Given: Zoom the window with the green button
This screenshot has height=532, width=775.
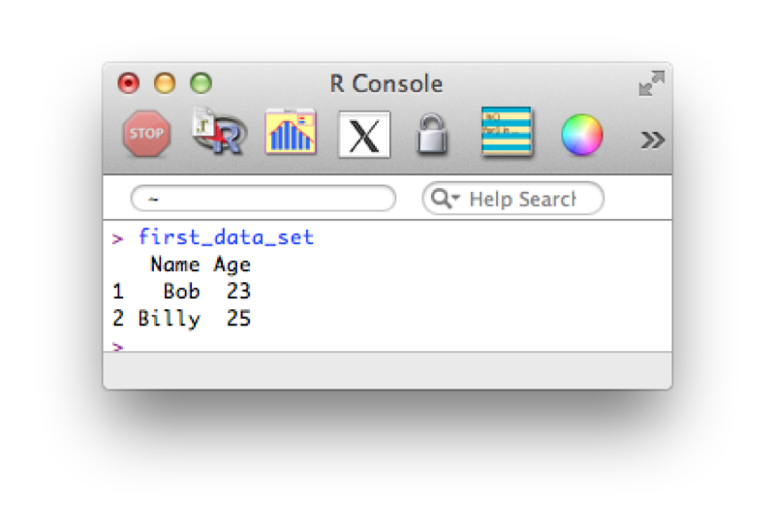Looking at the screenshot, I should 201,83.
